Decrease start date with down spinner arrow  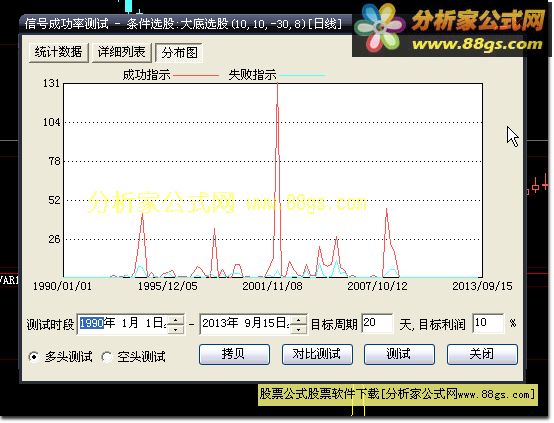[176, 329]
